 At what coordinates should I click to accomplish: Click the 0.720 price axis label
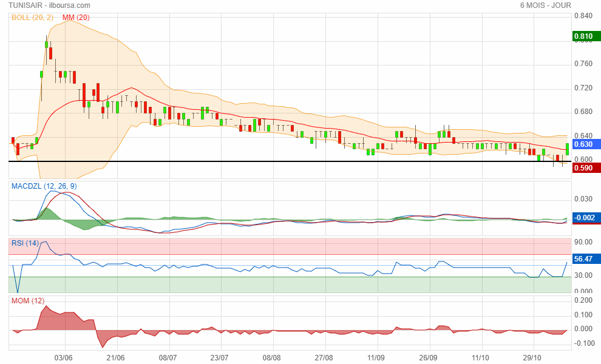point(583,88)
